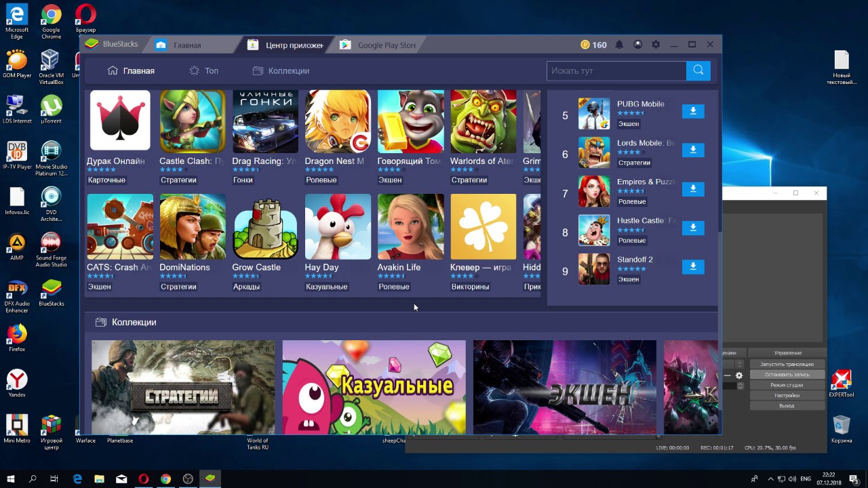This screenshot has width=868, height=488.
Task: Switch to the Центр приложений tab
Action: tap(286, 45)
